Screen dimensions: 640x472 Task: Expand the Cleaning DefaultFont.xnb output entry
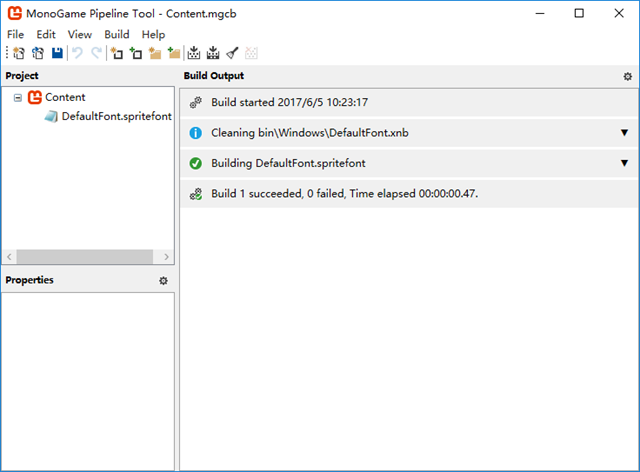tap(624, 133)
